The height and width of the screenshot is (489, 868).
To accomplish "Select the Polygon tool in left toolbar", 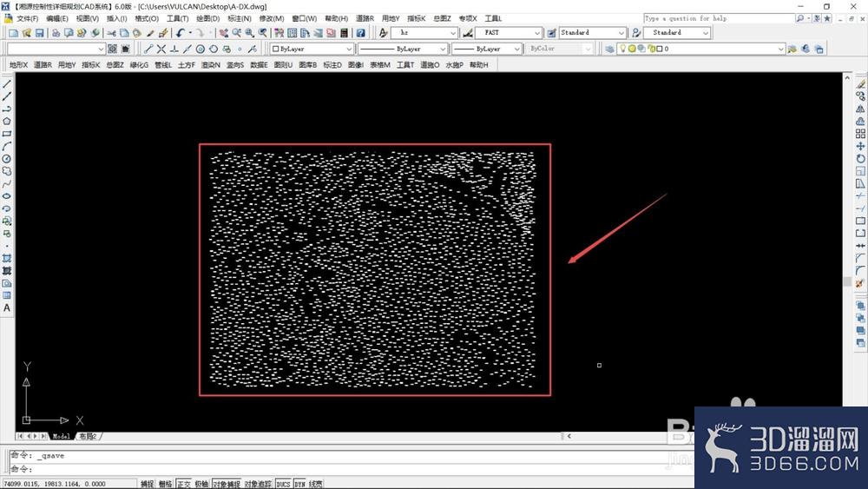I will (x=7, y=122).
